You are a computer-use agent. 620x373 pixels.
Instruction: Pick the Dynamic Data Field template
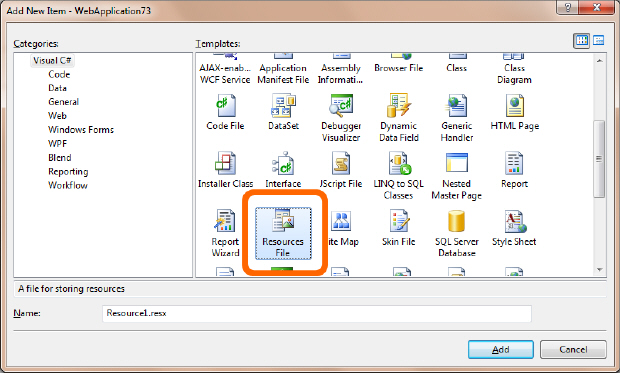tap(399, 117)
